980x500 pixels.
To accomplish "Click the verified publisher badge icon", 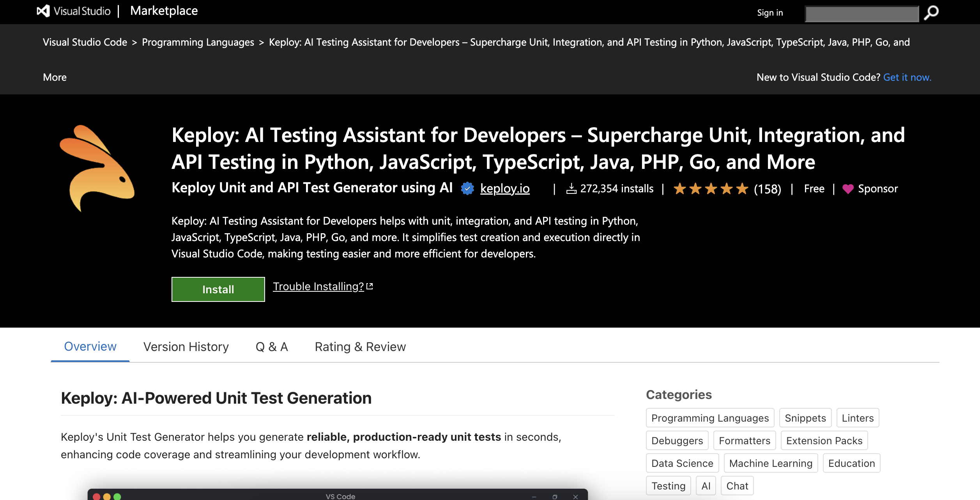I will [x=467, y=189].
